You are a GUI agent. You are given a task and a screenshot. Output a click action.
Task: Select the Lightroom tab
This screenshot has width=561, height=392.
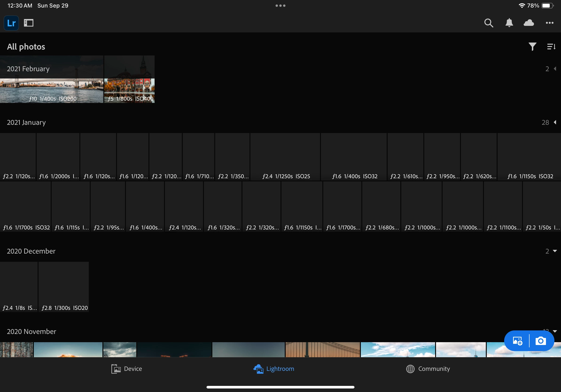tap(274, 368)
